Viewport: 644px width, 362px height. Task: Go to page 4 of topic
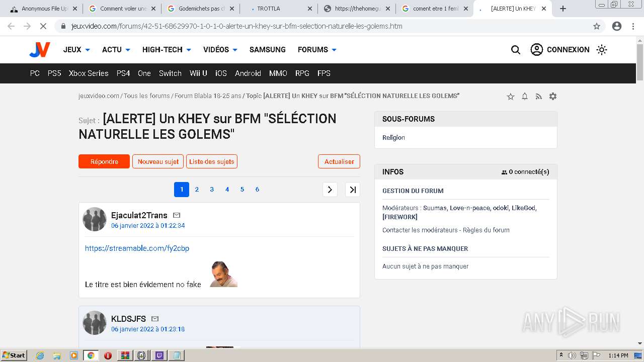(227, 190)
